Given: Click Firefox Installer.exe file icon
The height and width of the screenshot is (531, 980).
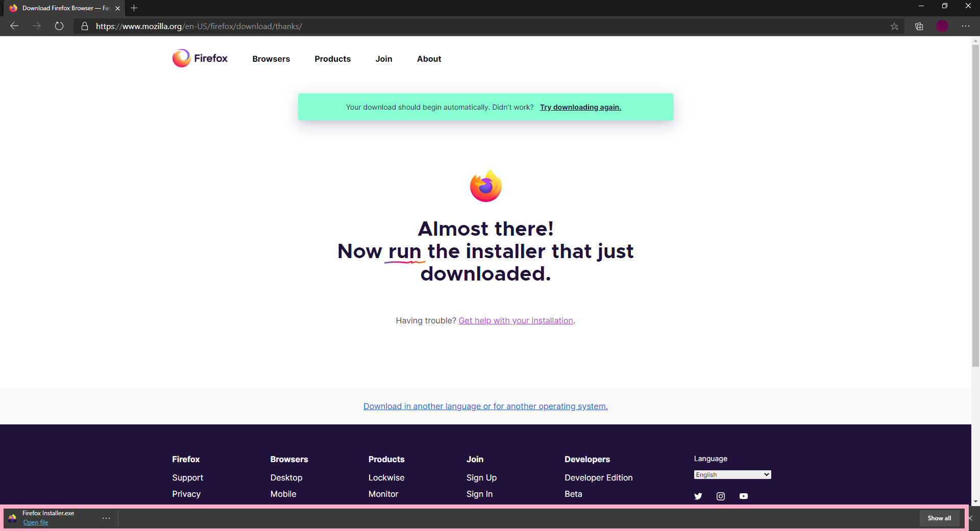Looking at the screenshot, I should 12,518.
